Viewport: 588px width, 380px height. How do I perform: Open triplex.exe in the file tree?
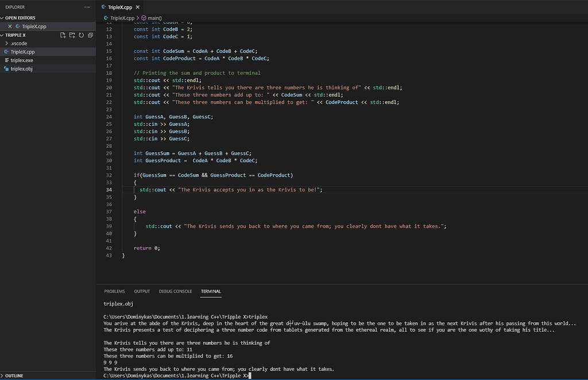point(22,60)
